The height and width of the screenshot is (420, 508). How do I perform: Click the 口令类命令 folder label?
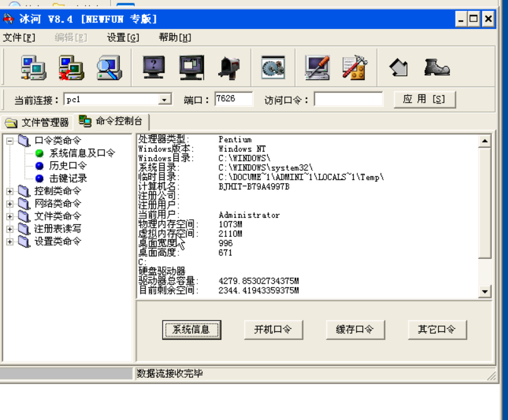[x=57, y=140]
